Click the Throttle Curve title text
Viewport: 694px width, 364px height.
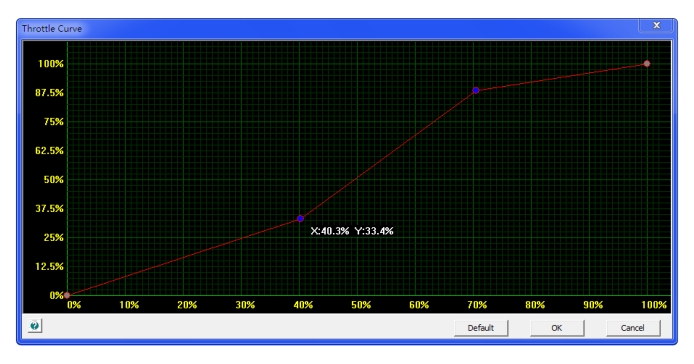click(x=52, y=29)
